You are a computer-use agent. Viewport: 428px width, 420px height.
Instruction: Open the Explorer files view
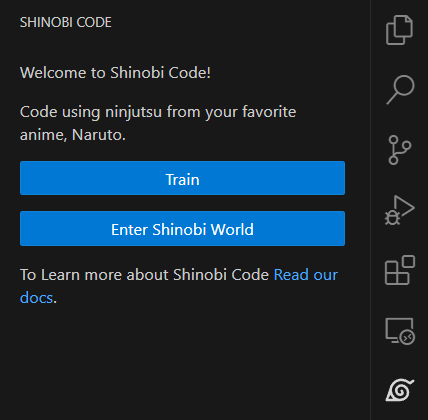(399, 30)
